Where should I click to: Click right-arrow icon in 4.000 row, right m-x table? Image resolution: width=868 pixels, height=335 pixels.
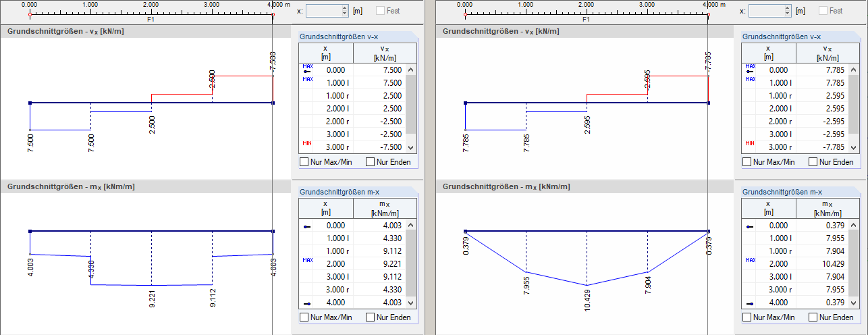(751, 303)
